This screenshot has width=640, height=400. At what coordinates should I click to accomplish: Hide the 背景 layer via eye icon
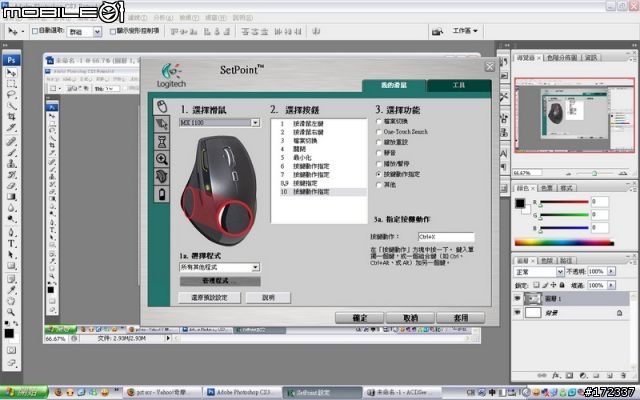coord(518,313)
